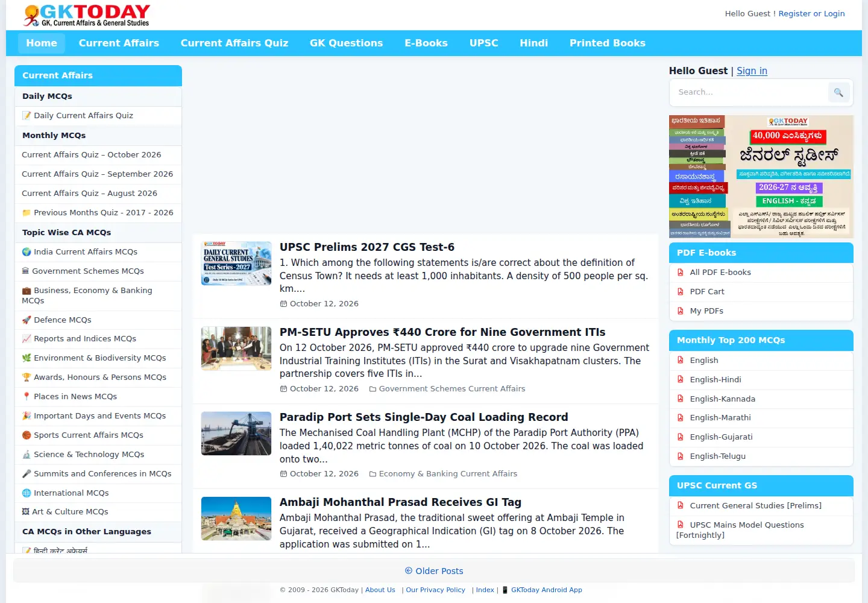Click PDF icon beside My PDFs
Viewport: 868px width, 603px height.
[681, 311]
